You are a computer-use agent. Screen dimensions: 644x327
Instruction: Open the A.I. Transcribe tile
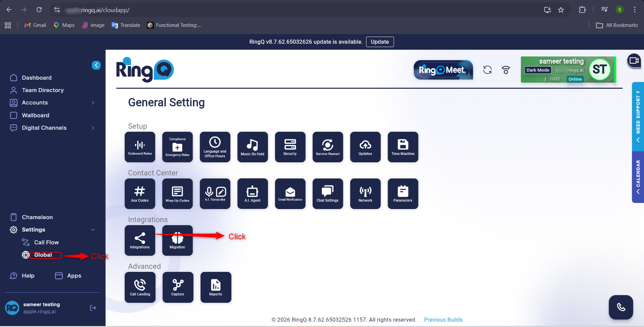[x=215, y=194]
